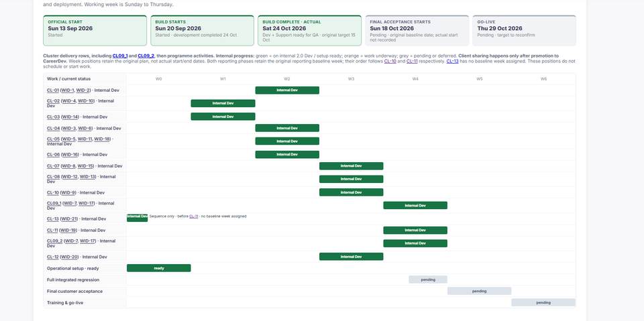The image size is (644, 321).
Task: Open the CL-05 cluster link
Action: (x=54, y=139)
